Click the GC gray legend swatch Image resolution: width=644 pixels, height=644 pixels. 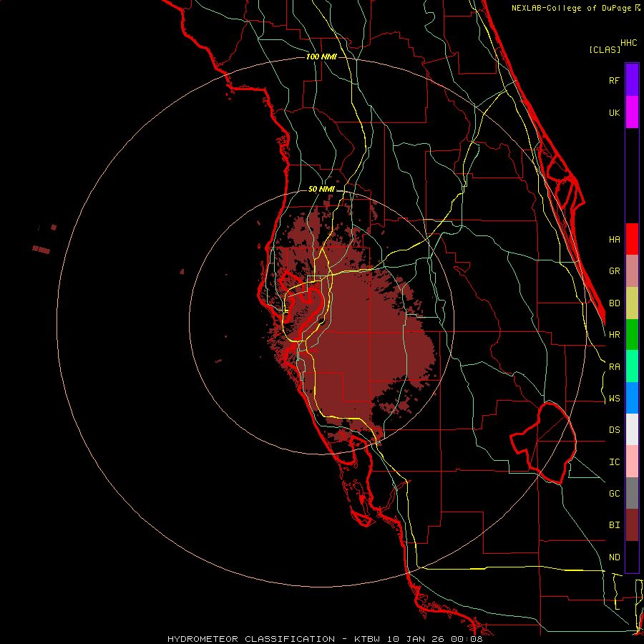632,493
